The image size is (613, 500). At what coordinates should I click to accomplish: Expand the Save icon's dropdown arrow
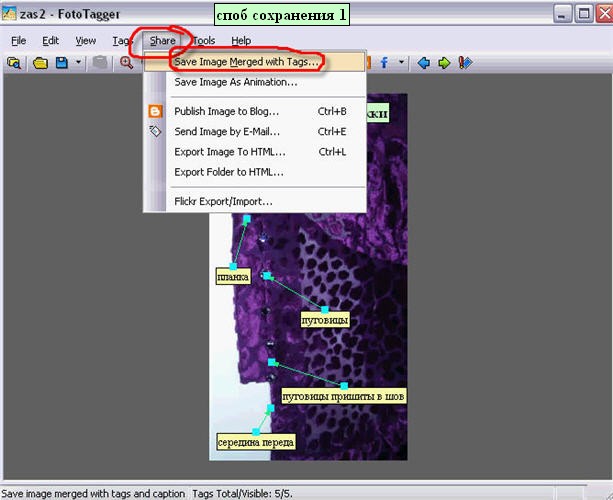point(78,62)
